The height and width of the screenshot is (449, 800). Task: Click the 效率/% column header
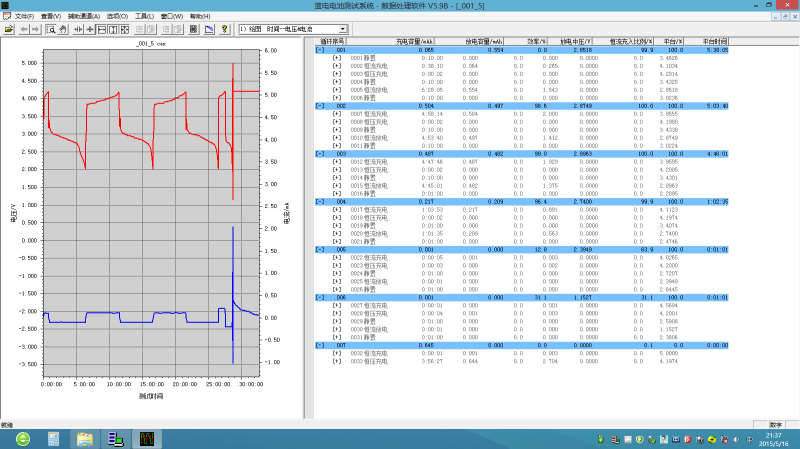coord(538,41)
